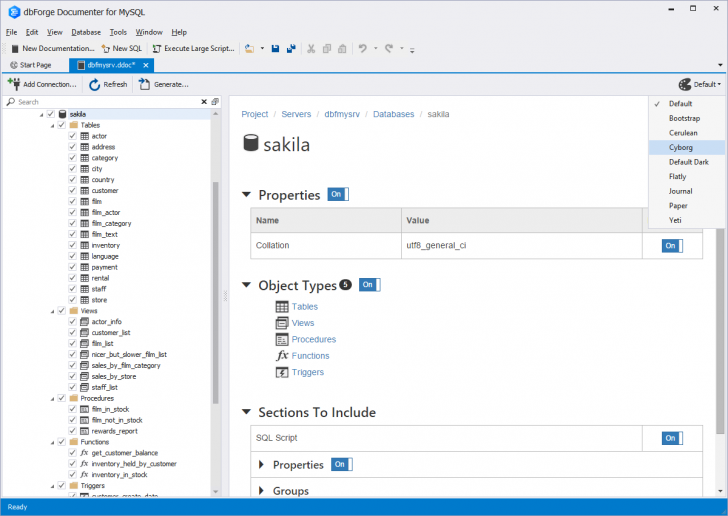Toggle the Collation row On switch
Screen dimensions: 728x516
[x=672, y=246]
